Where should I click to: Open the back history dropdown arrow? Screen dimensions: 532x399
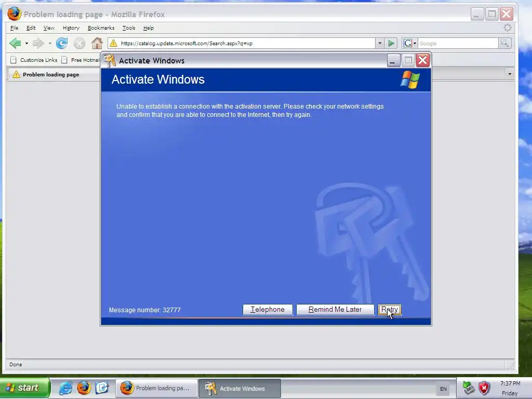pos(26,44)
